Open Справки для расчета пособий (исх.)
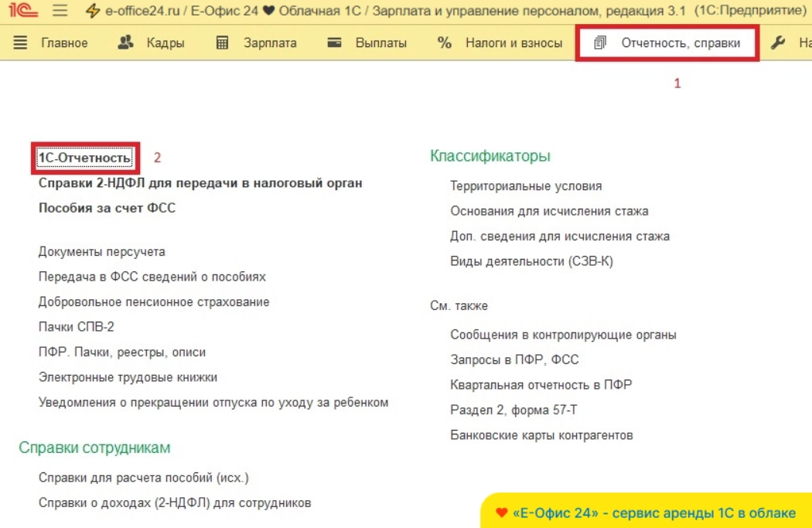Viewport: 812px width, 528px height. [x=143, y=478]
